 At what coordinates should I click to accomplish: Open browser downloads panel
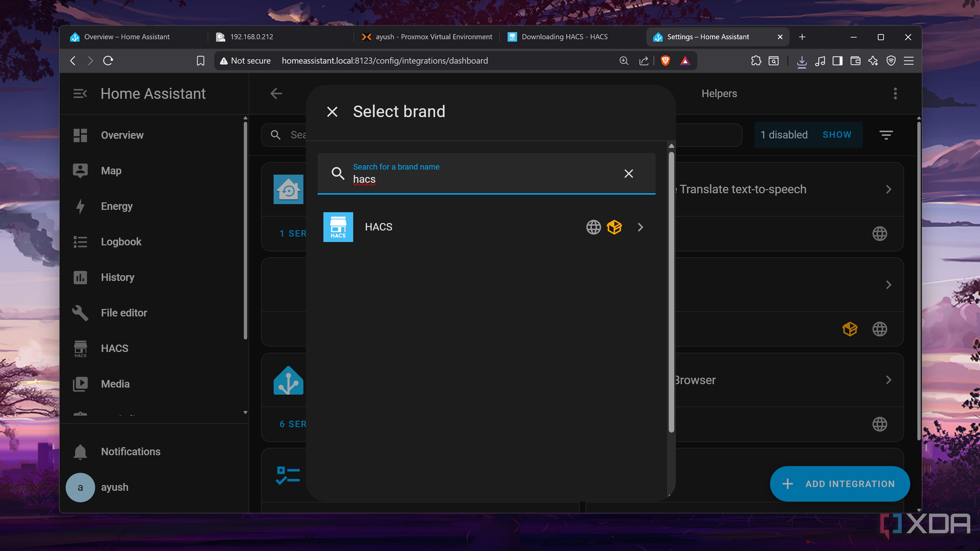pos(802,61)
